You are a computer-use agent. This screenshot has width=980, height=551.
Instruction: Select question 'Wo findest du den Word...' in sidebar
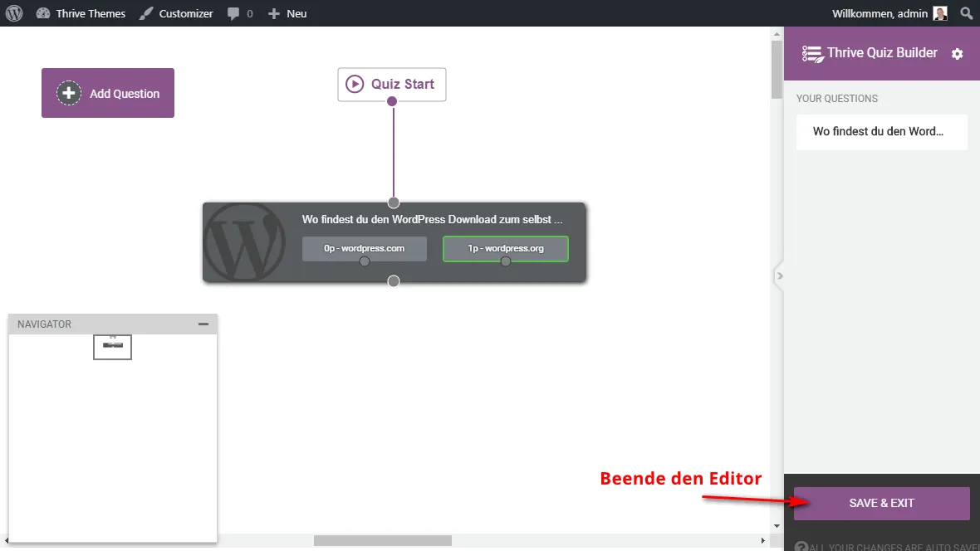pyautogui.click(x=881, y=131)
